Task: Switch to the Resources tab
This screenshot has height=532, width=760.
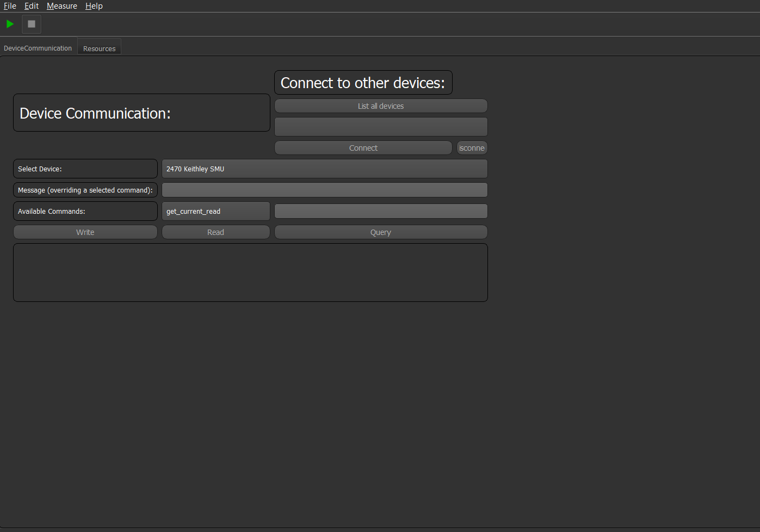Action: [x=100, y=48]
